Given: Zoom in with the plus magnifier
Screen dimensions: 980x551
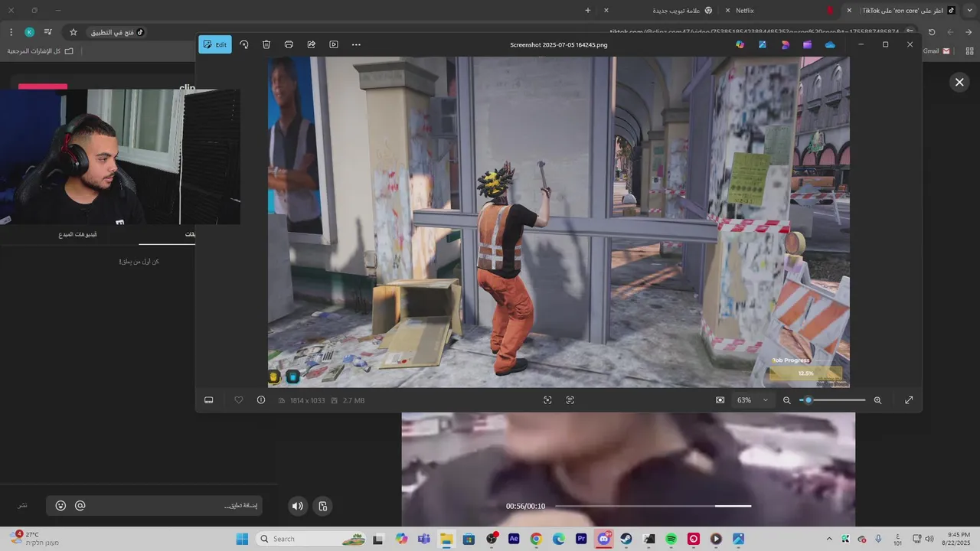Looking at the screenshot, I should click(x=877, y=400).
